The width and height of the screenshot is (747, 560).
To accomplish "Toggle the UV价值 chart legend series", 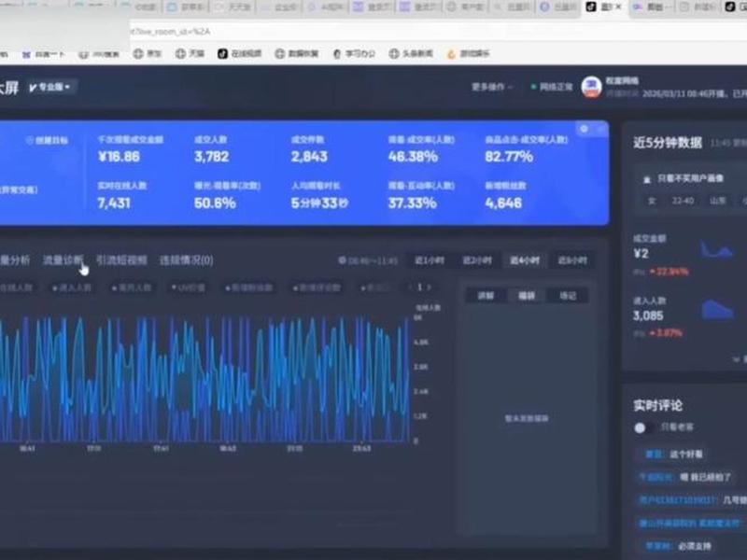I will 189,287.
